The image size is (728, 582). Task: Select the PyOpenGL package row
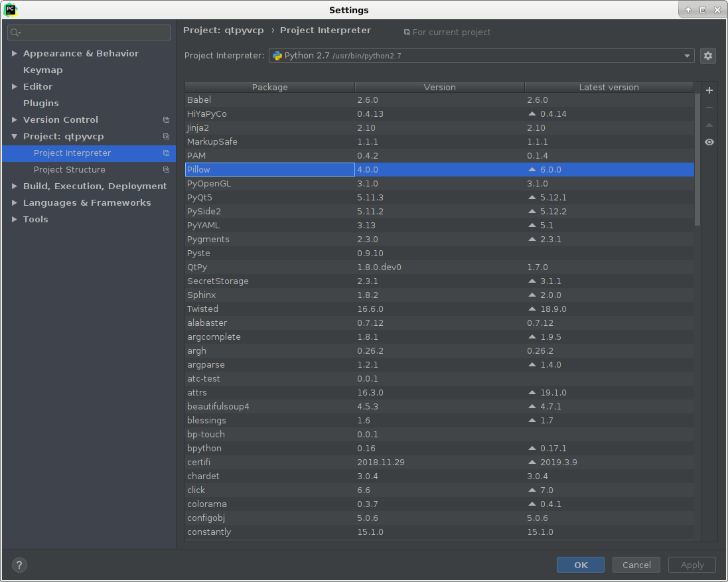[x=440, y=183]
